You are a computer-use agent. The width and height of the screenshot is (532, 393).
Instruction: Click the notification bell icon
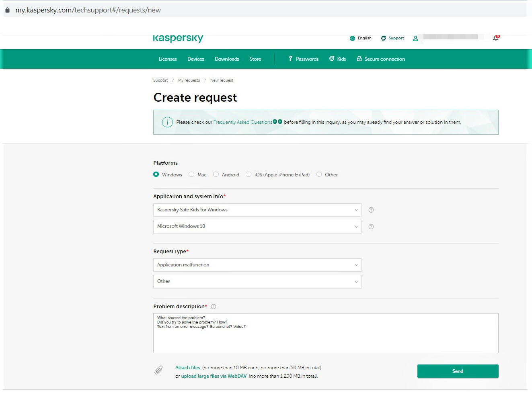(x=496, y=38)
